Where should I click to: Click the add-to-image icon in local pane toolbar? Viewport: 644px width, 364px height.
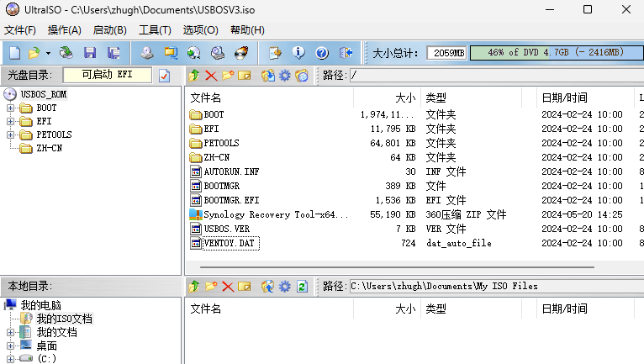click(268, 287)
